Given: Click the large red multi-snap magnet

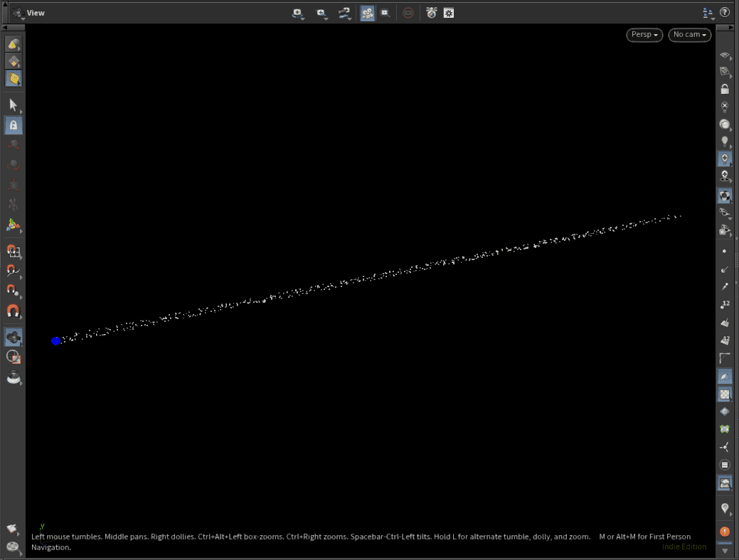Looking at the screenshot, I should (13, 311).
